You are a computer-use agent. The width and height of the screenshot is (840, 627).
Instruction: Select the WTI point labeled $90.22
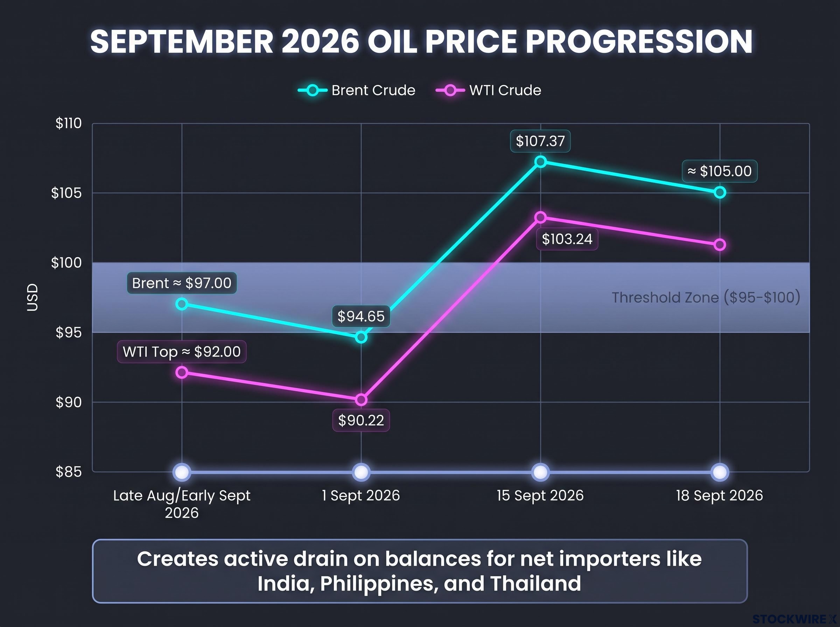click(361, 400)
